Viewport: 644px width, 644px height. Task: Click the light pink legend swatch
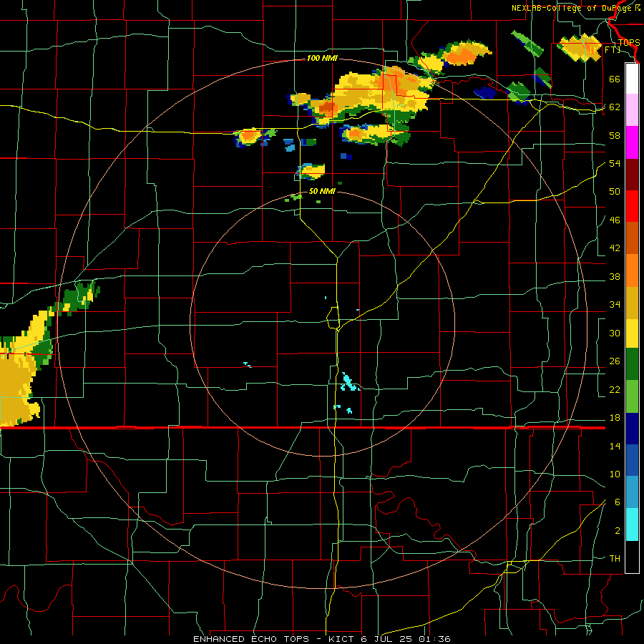tap(632, 109)
